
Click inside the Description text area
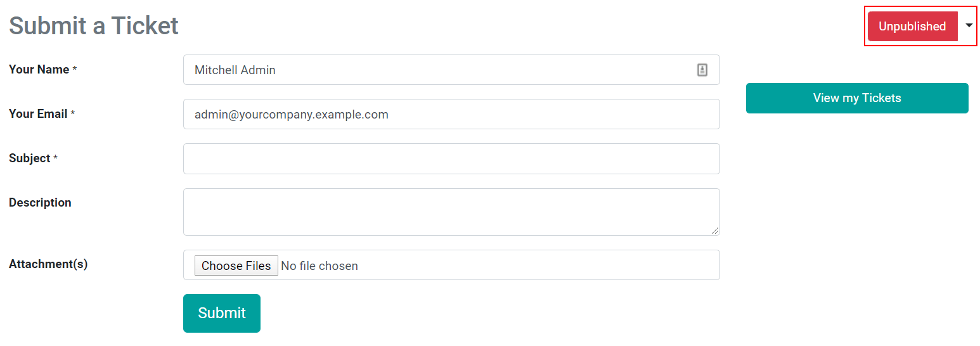click(451, 212)
